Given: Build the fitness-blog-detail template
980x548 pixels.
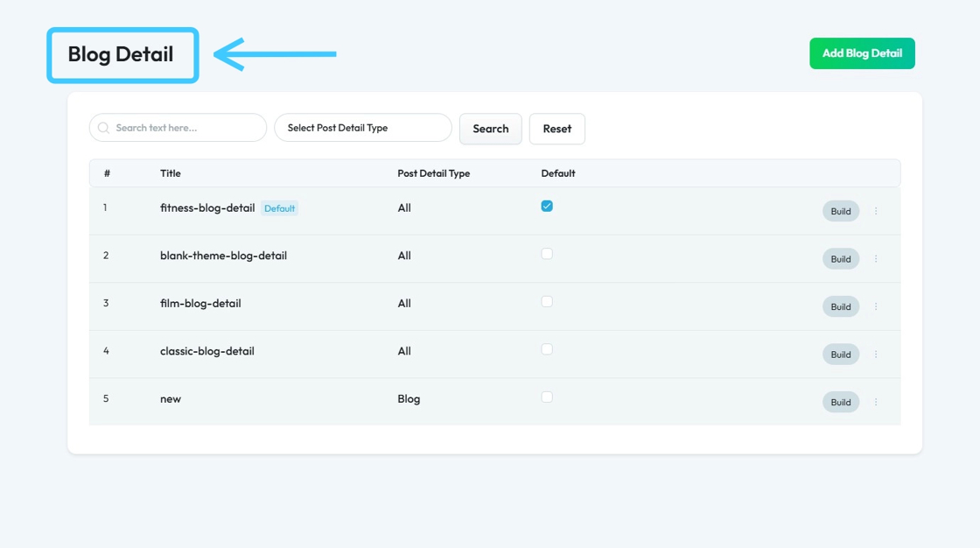Looking at the screenshot, I should (x=840, y=211).
